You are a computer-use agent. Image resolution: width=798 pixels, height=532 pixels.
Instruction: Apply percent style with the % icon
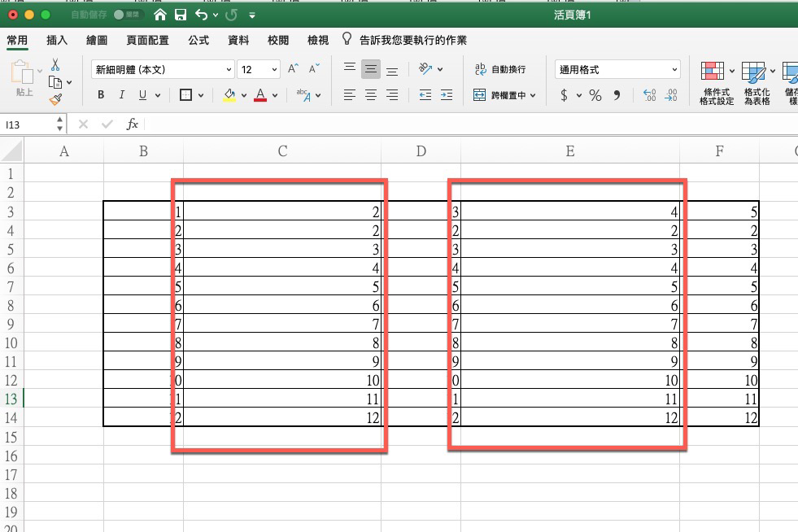pos(594,95)
